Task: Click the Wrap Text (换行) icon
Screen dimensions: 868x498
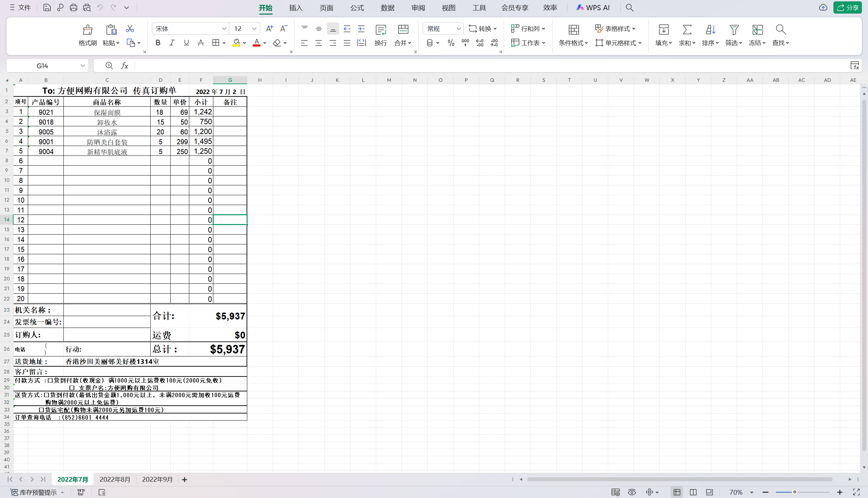Action: pyautogui.click(x=380, y=30)
